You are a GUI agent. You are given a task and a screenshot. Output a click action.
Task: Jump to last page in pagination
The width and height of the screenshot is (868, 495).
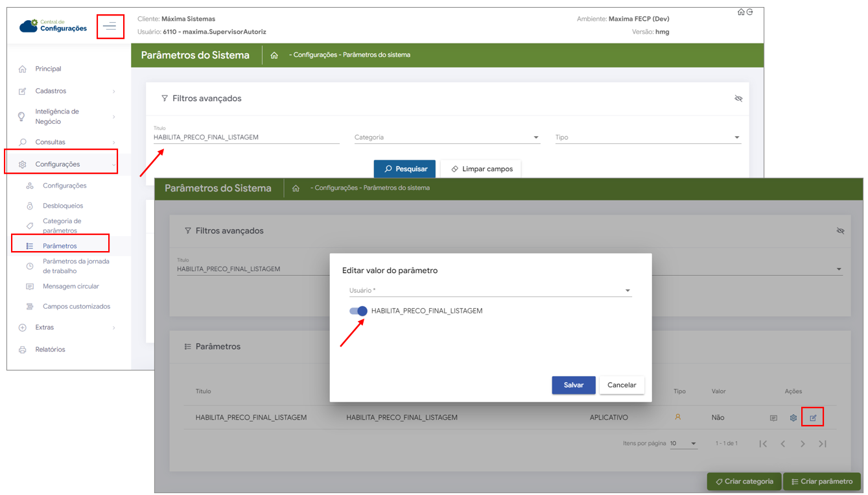[822, 444]
